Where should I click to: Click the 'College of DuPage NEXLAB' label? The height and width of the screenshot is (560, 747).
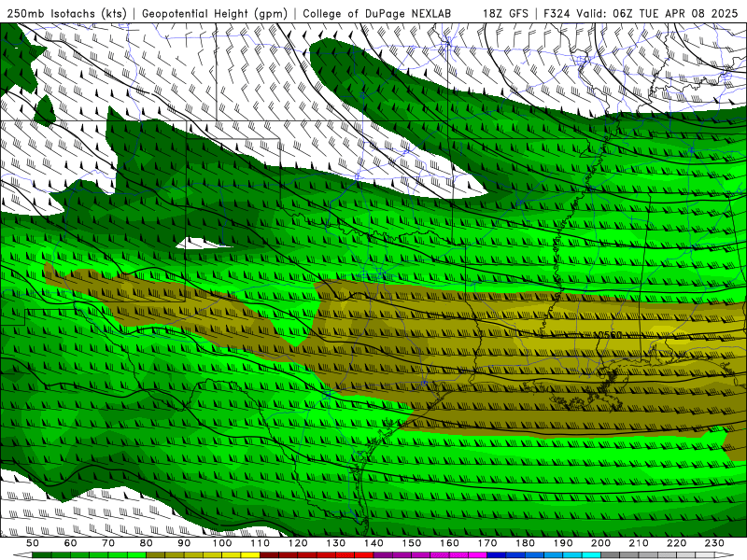[x=376, y=13]
